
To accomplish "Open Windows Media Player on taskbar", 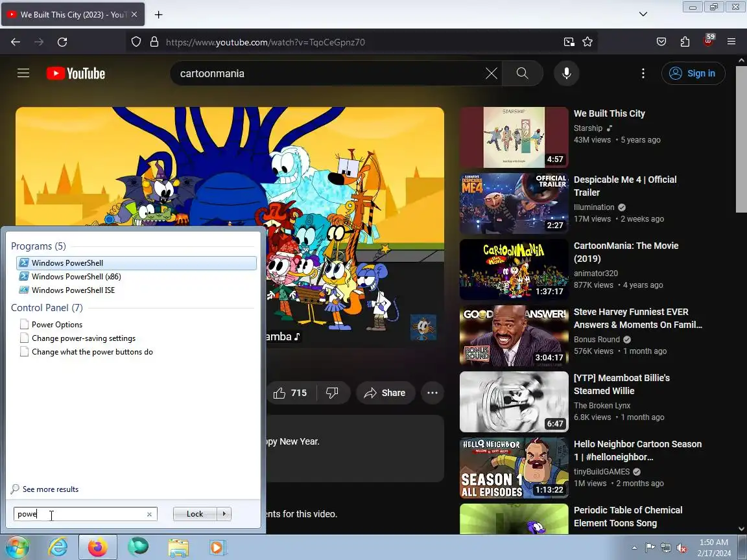I will [x=217, y=548].
